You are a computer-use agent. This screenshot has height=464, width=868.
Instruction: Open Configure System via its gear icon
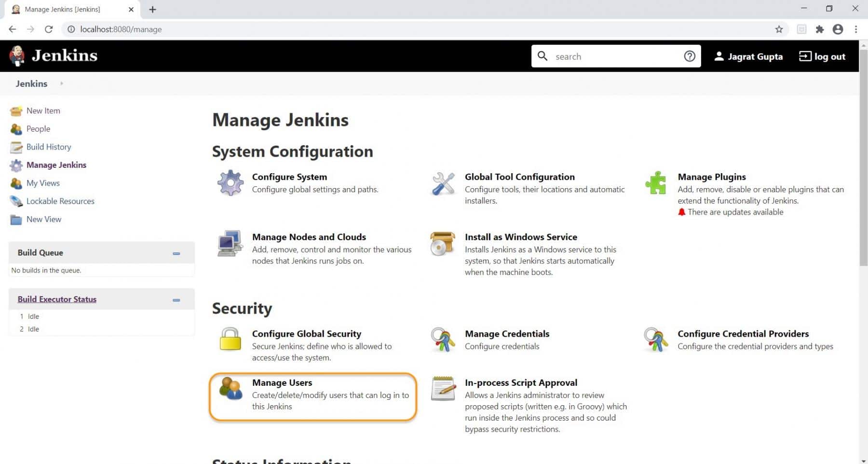coord(230,183)
